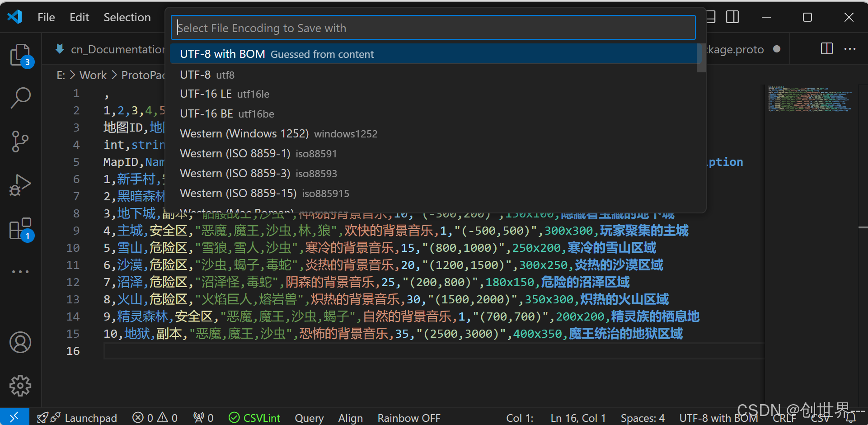868x425 pixels.
Task: Select UTF-8 with BOM encoding
Action: [433, 54]
